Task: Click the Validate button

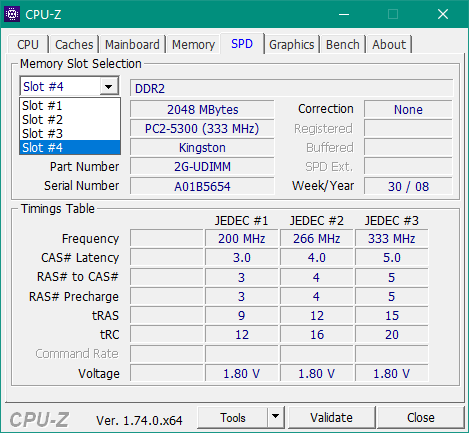Action: [331, 418]
